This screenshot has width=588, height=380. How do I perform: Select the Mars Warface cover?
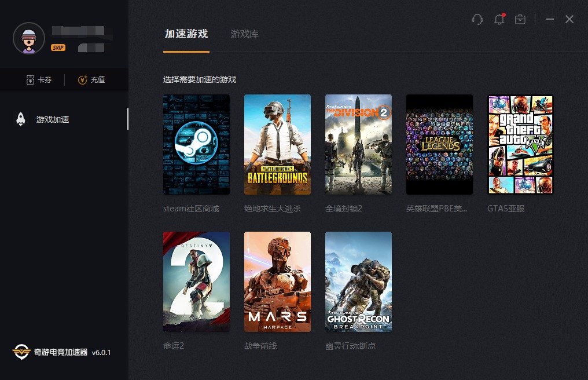point(277,282)
